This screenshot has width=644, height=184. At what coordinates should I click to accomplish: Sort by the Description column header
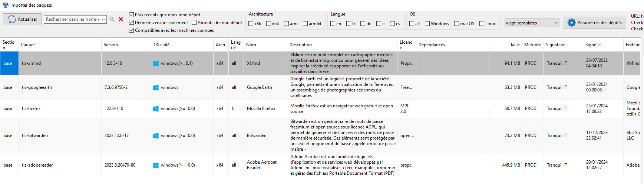coord(342,45)
